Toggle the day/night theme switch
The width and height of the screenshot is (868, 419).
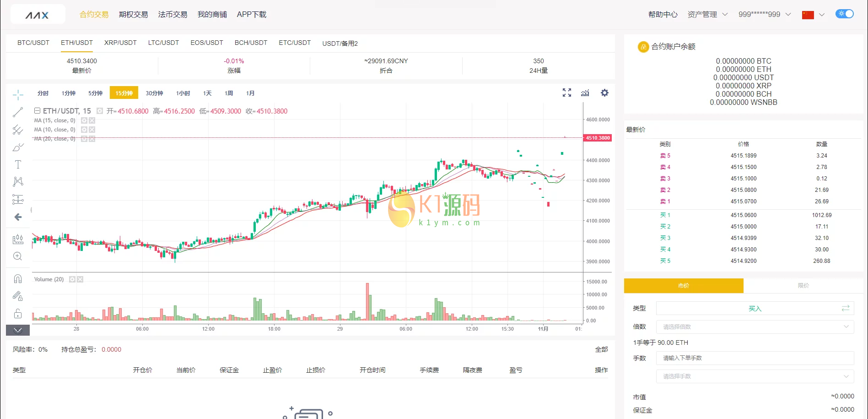845,14
